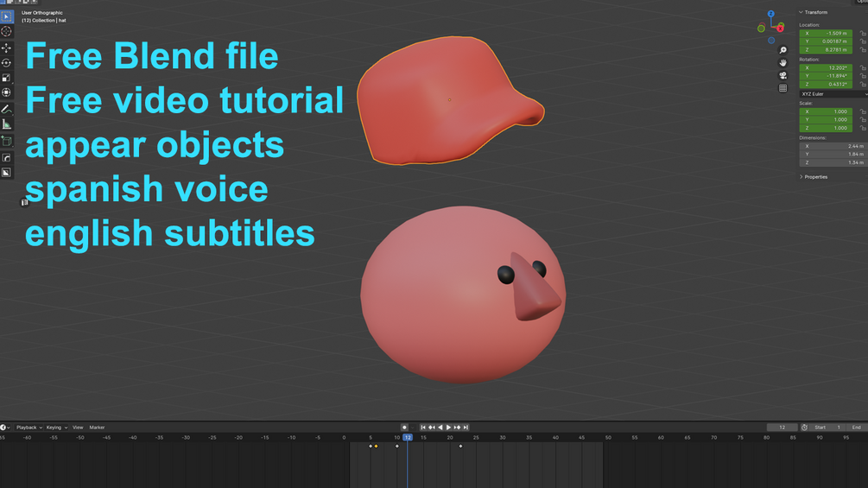This screenshot has width=868, height=488.
Task: Pick the Annotate pencil tool
Action: tap(7, 110)
